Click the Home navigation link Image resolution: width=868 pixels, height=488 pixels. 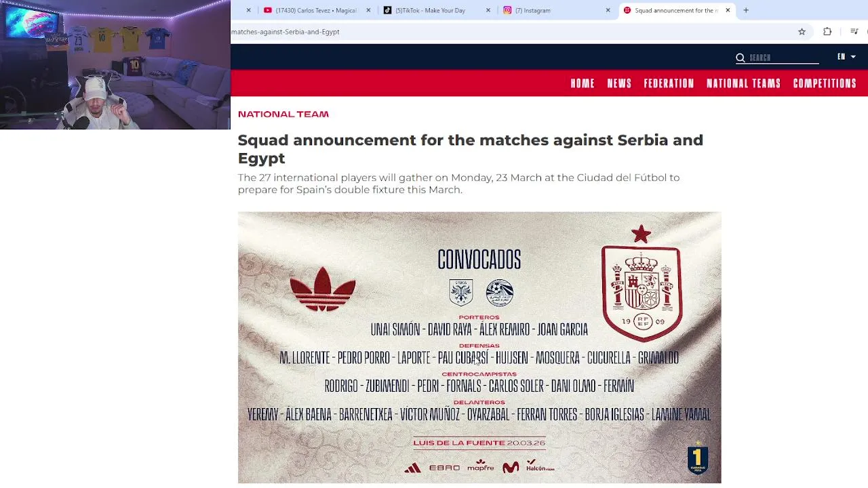coord(583,83)
